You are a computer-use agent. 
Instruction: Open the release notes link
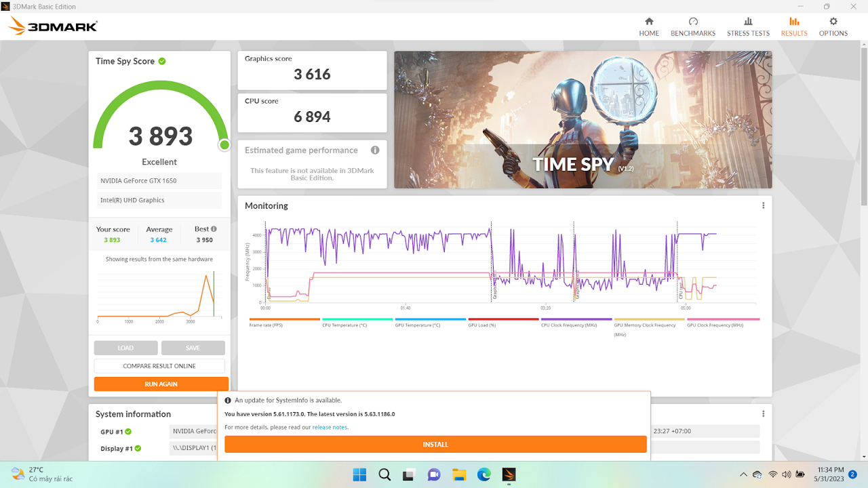(330, 428)
